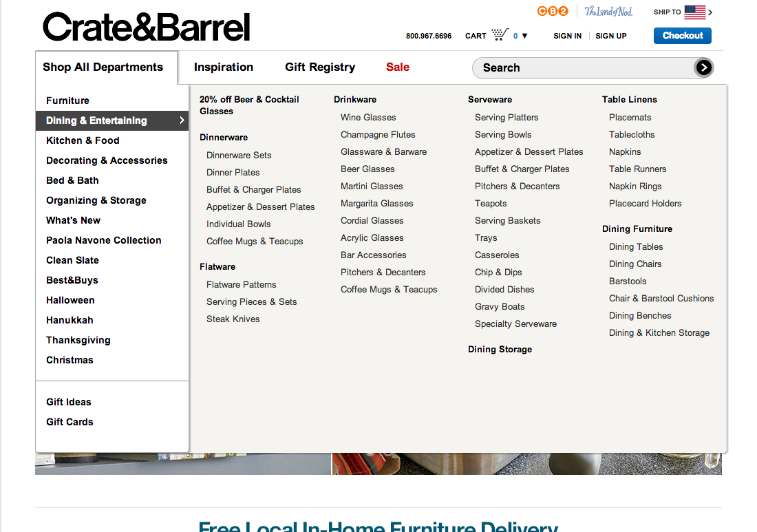The width and height of the screenshot is (757, 532).
Task: Click the US flag ship-to icon
Action: (695, 12)
